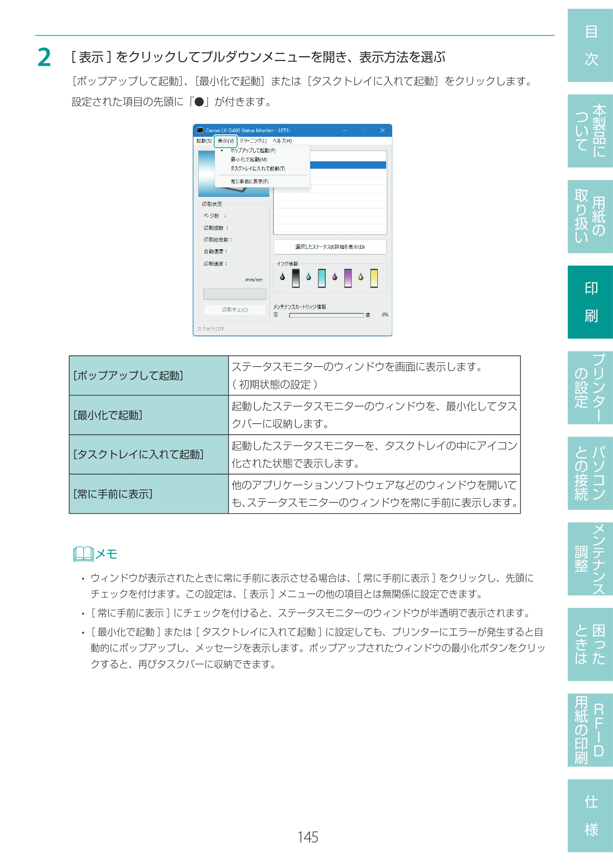Click the yellow ink level gauge
Image resolution: width=613 pixels, height=868 pixels.
click(x=374, y=278)
